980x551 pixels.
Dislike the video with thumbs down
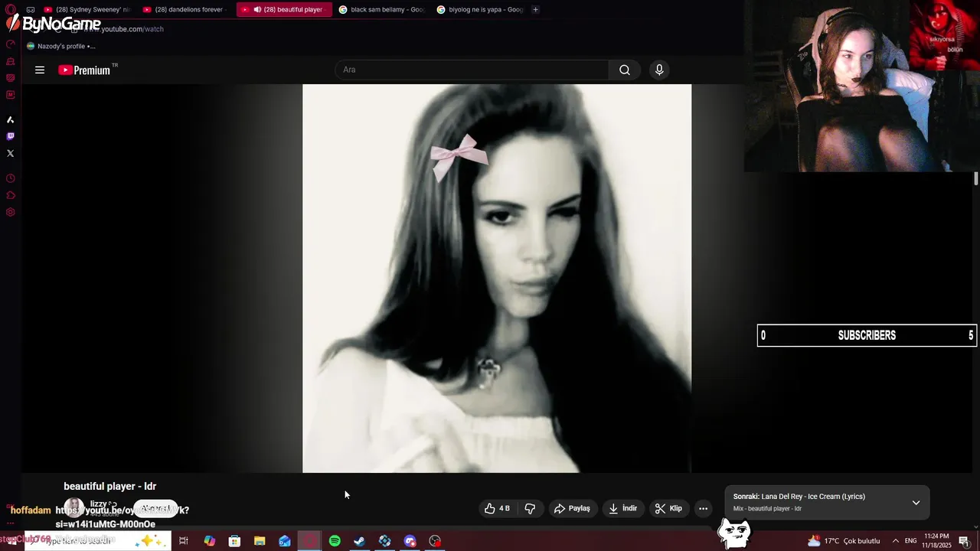(x=530, y=508)
